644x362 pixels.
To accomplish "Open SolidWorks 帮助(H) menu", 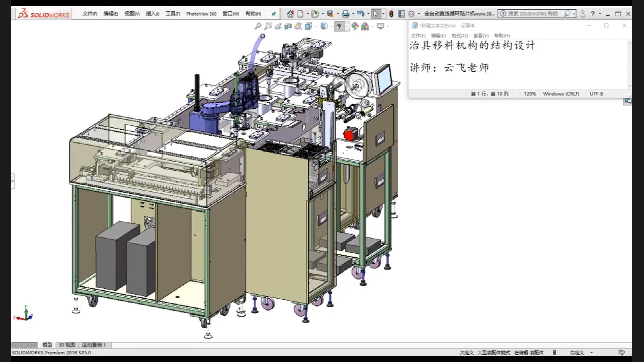I will pos(253,14).
